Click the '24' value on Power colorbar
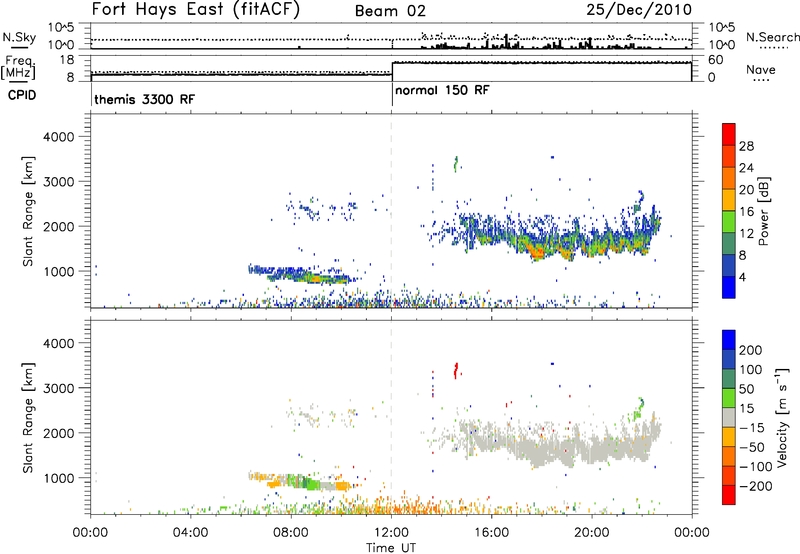The height and width of the screenshot is (554, 800). pos(746,168)
